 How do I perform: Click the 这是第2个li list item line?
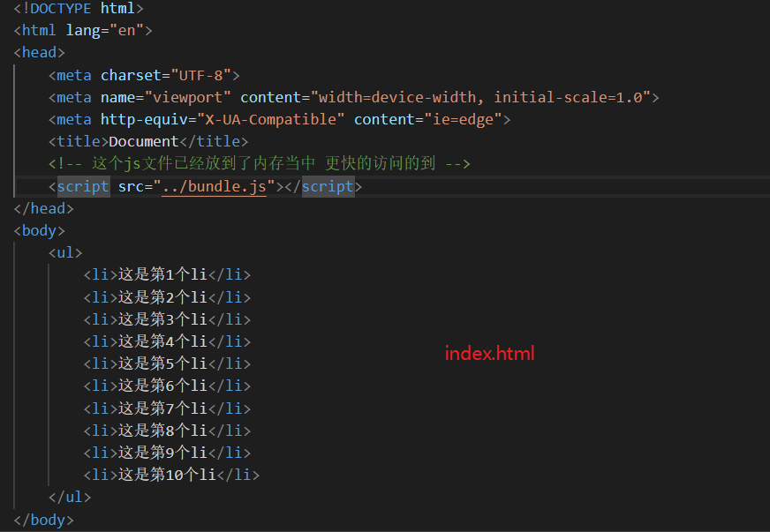pyautogui.click(x=167, y=297)
